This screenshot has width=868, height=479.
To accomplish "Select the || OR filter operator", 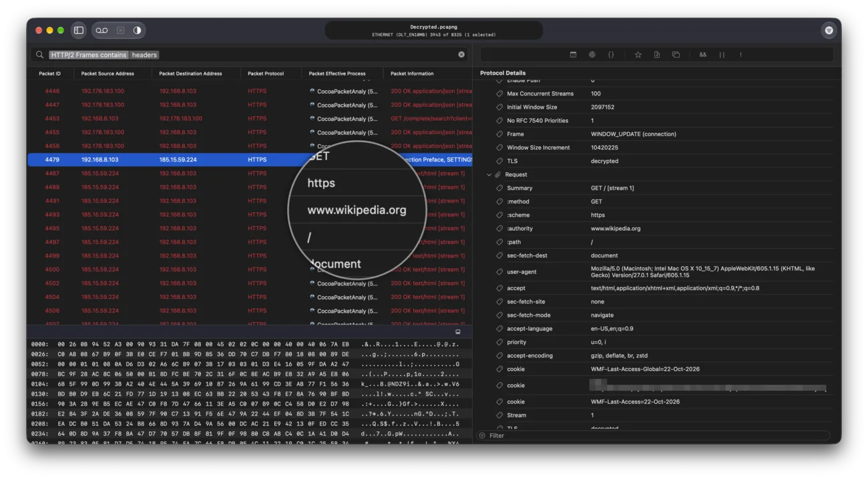I will pos(722,55).
